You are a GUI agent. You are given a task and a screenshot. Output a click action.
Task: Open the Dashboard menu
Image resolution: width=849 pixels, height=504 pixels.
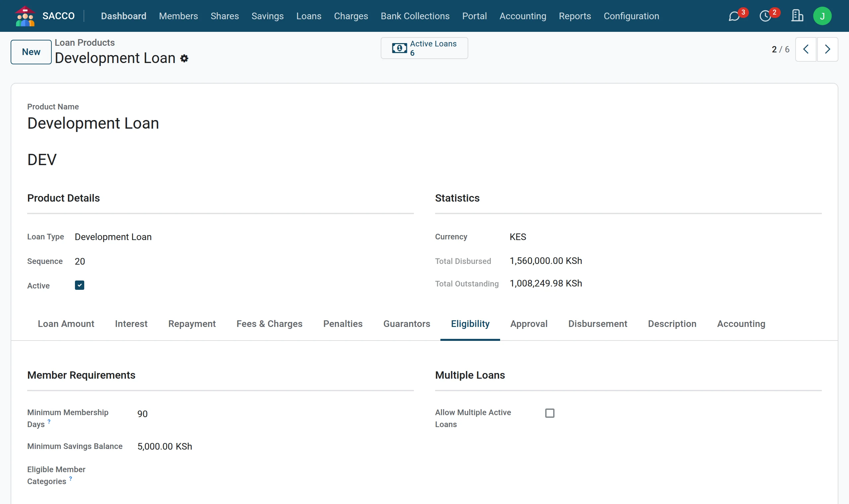124,16
